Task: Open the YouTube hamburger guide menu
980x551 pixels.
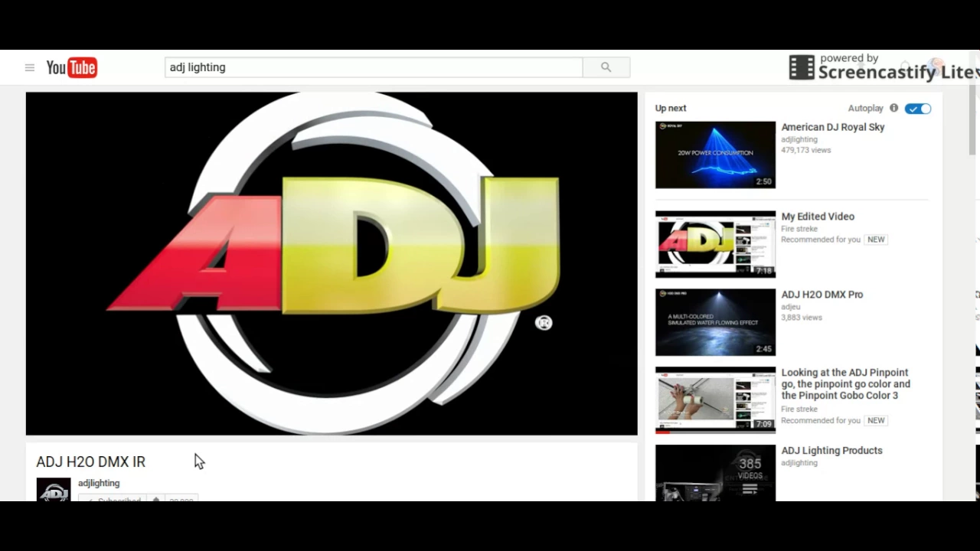Action: [x=30, y=67]
